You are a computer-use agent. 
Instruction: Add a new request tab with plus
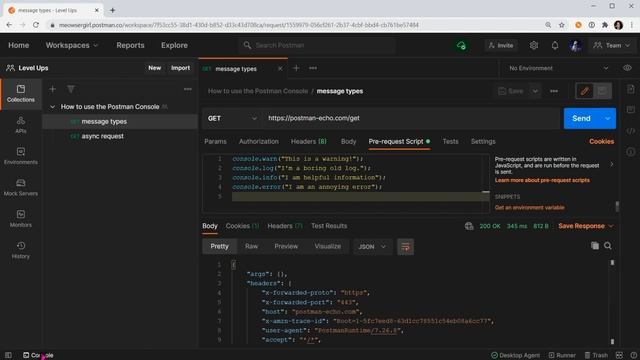point(296,68)
